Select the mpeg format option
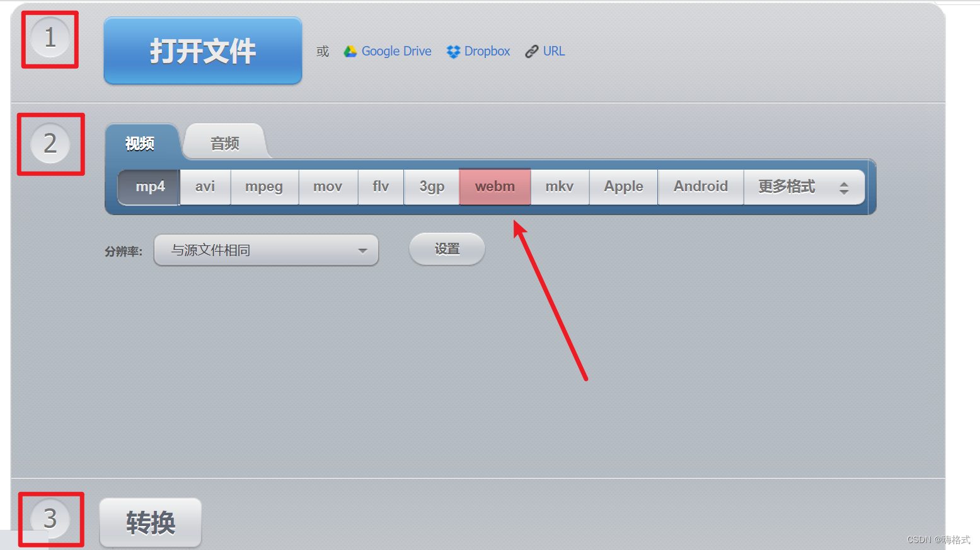 (x=264, y=187)
